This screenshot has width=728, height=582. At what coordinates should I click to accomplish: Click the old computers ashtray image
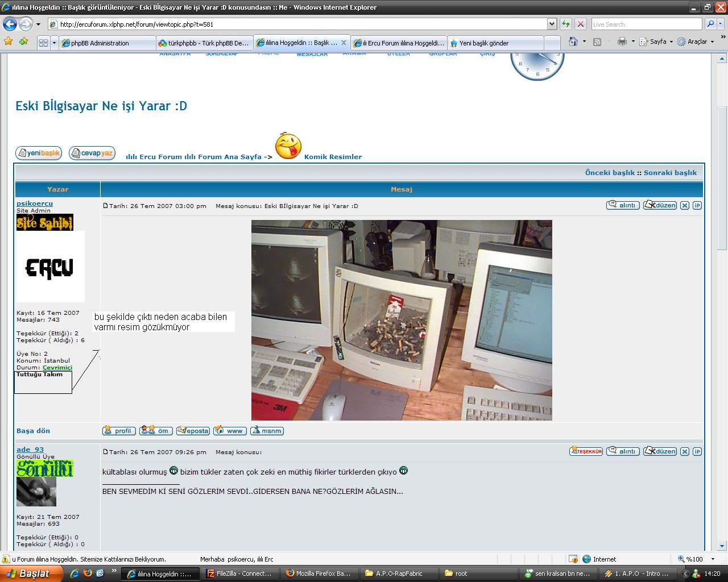click(402, 320)
